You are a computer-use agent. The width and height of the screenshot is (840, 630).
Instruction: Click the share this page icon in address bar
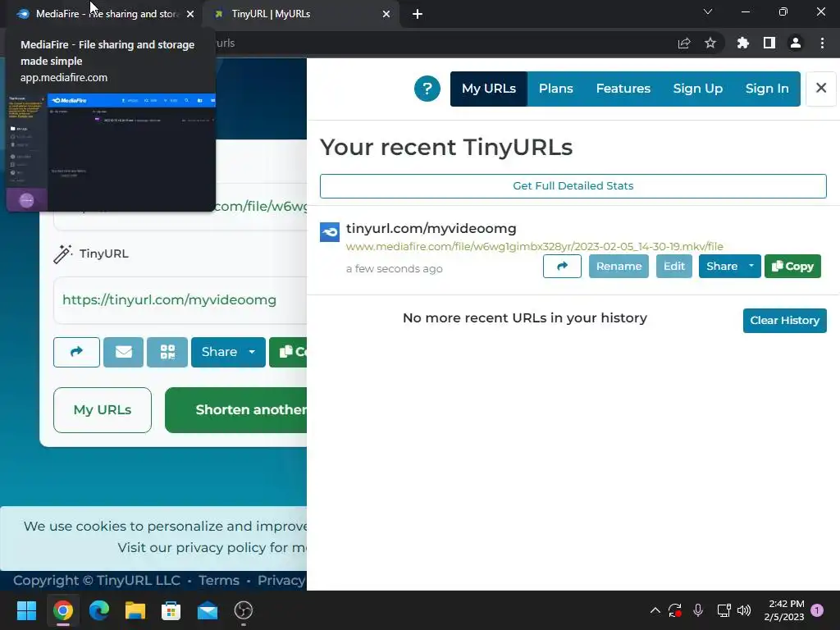(684, 43)
